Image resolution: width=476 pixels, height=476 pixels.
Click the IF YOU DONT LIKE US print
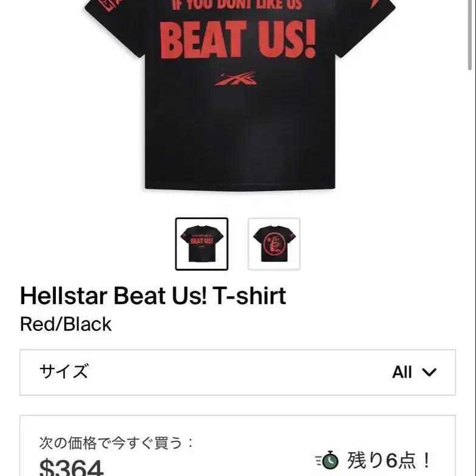237,5
